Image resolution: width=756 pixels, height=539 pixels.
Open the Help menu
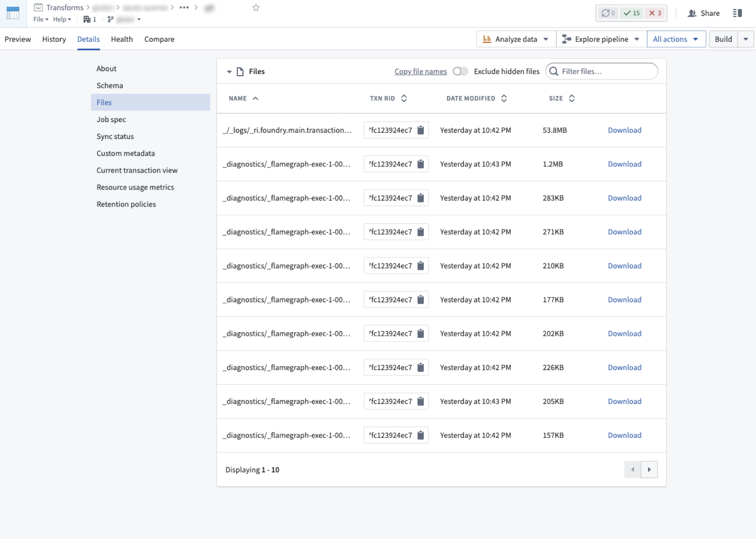point(62,19)
